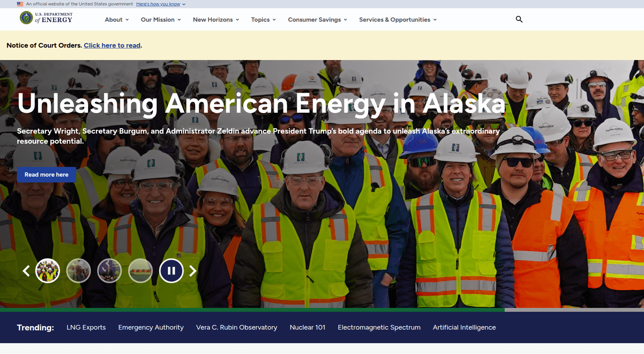Image resolution: width=644 pixels, height=354 pixels.
Task: Go to previous carousel slide arrow
Action: coord(26,271)
